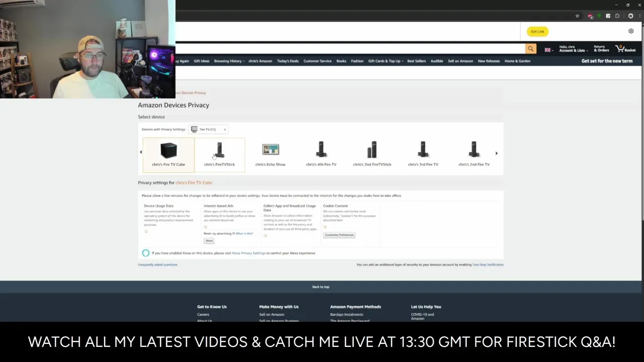
Task: Select chris's 3rd Fire TV device
Action: 423,155
